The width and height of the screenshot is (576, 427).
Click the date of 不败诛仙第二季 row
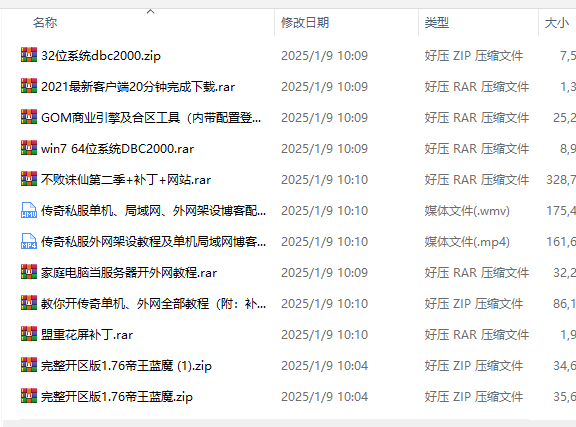[324, 180]
